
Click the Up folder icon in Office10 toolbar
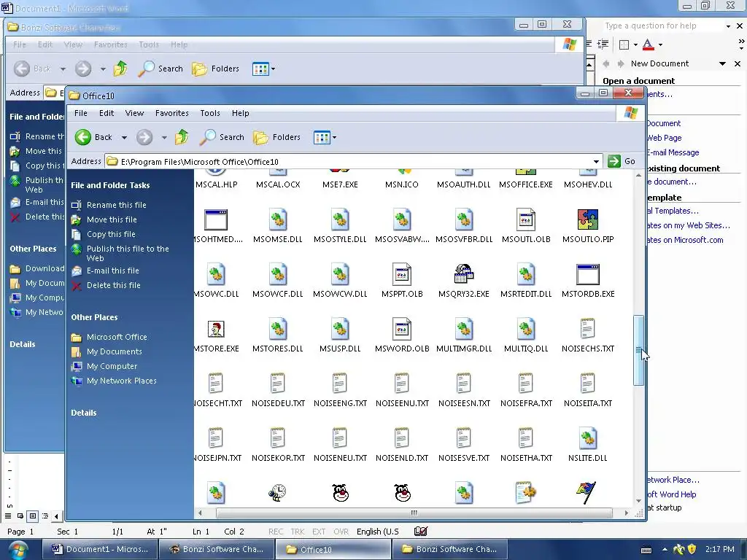coord(182,137)
